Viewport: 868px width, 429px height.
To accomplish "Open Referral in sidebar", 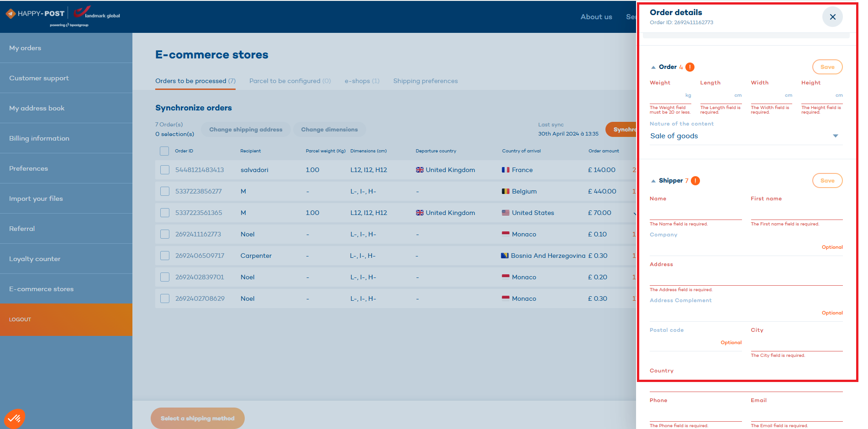I will click(x=66, y=229).
